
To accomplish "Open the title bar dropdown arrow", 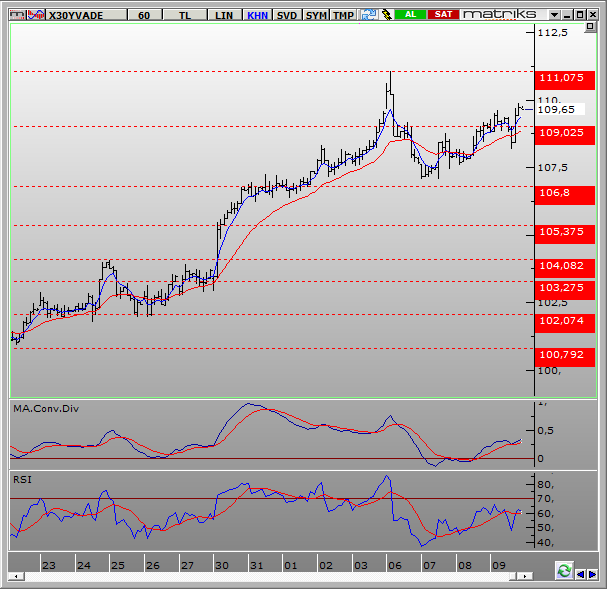I will tap(554, 15).
